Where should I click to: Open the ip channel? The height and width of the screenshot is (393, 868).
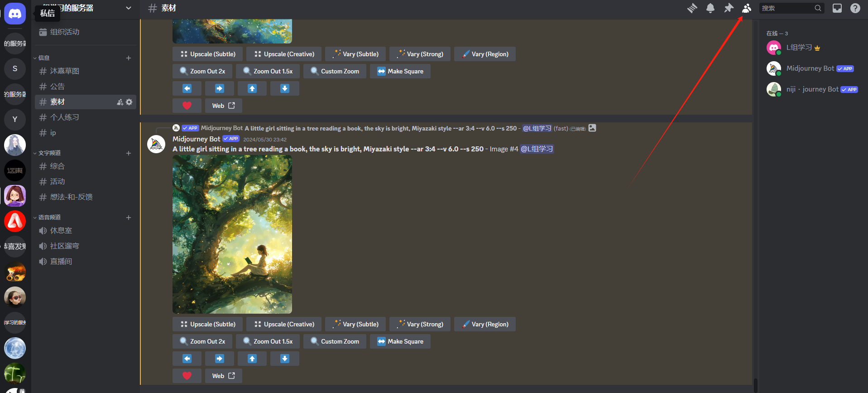tap(86, 133)
